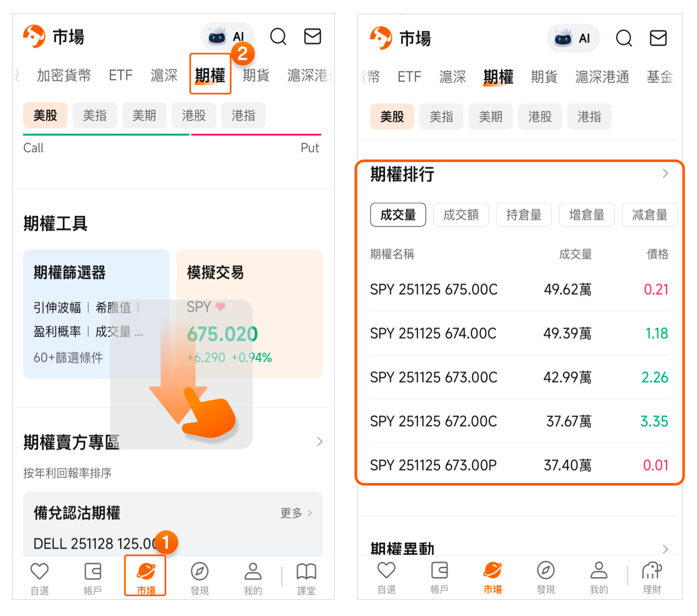The width and height of the screenshot is (697, 616).
Task: Tap the search icon in left screen
Action: [278, 36]
